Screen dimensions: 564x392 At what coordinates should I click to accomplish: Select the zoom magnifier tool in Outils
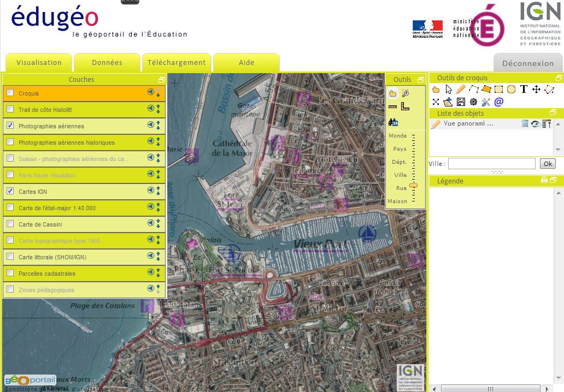point(406,93)
